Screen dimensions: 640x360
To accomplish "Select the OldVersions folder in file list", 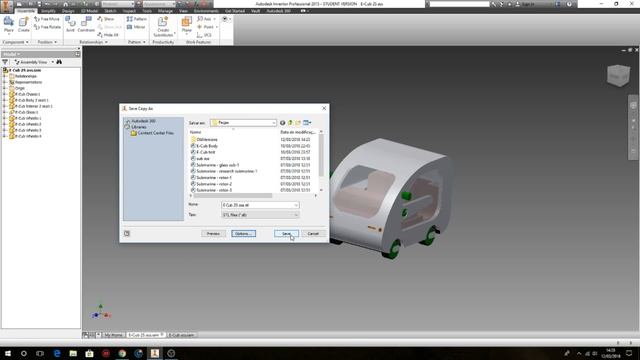I will pos(207,140).
